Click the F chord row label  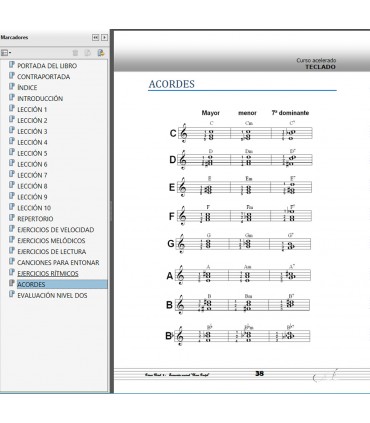click(x=171, y=217)
